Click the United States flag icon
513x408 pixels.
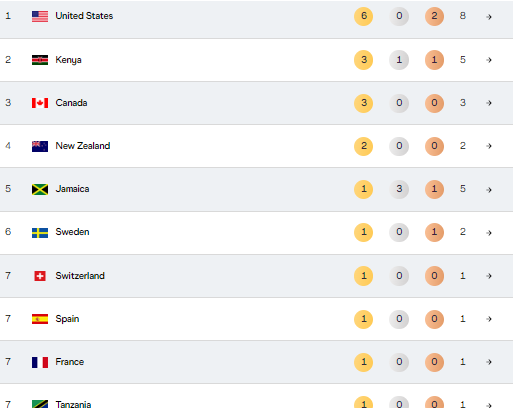pos(40,16)
